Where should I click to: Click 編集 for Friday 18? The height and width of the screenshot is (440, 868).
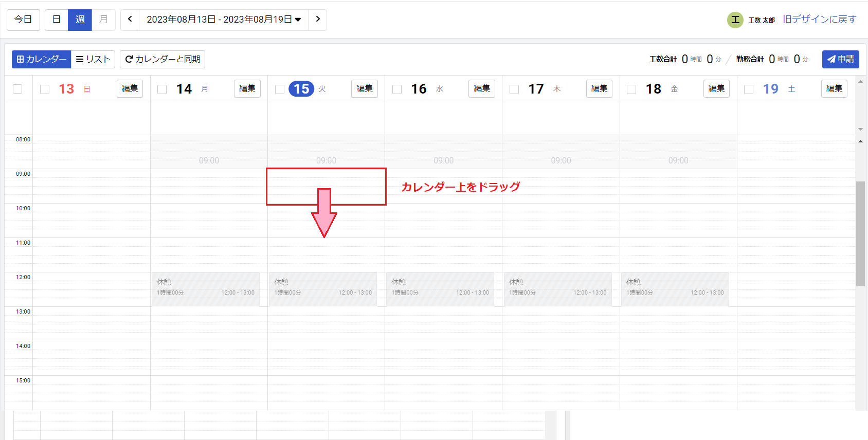(716, 88)
